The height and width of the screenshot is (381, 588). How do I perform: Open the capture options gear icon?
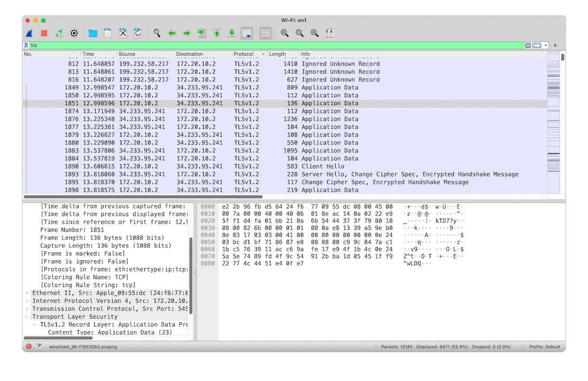click(x=74, y=33)
